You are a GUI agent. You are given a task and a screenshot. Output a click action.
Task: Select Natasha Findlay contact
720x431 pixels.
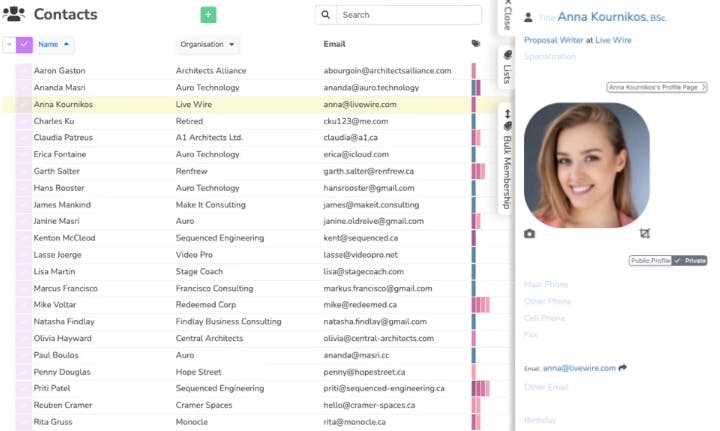(64, 321)
